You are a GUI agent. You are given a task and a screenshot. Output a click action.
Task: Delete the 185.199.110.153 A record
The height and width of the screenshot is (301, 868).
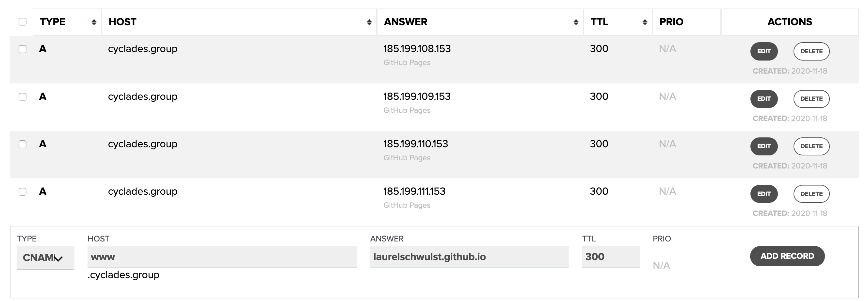[x=811, y=147]
